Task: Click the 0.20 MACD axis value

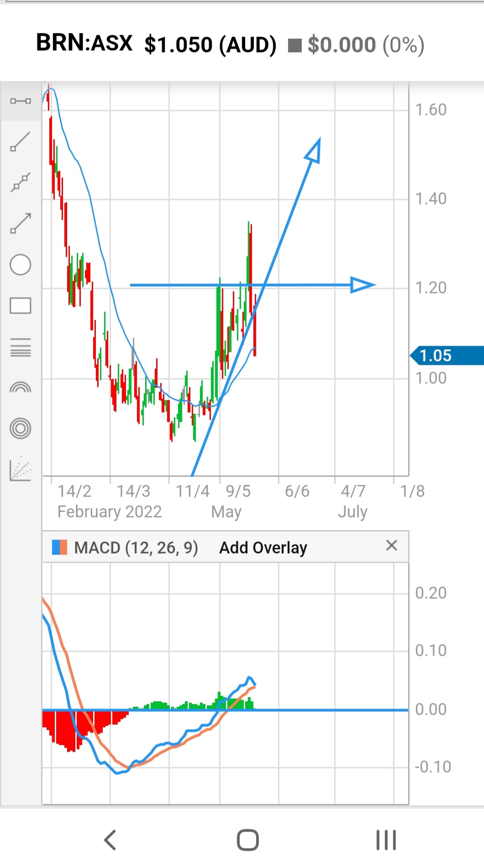Action: (431, 593)
